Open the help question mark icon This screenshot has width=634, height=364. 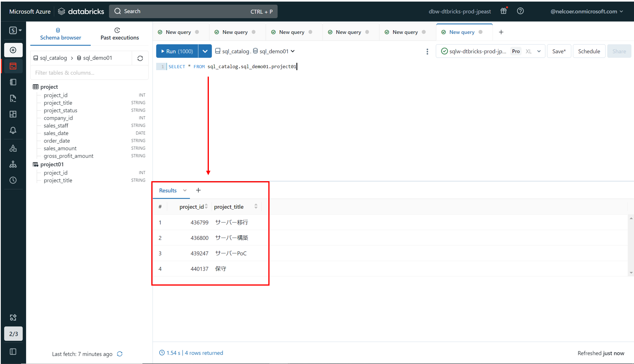point(520,11)
